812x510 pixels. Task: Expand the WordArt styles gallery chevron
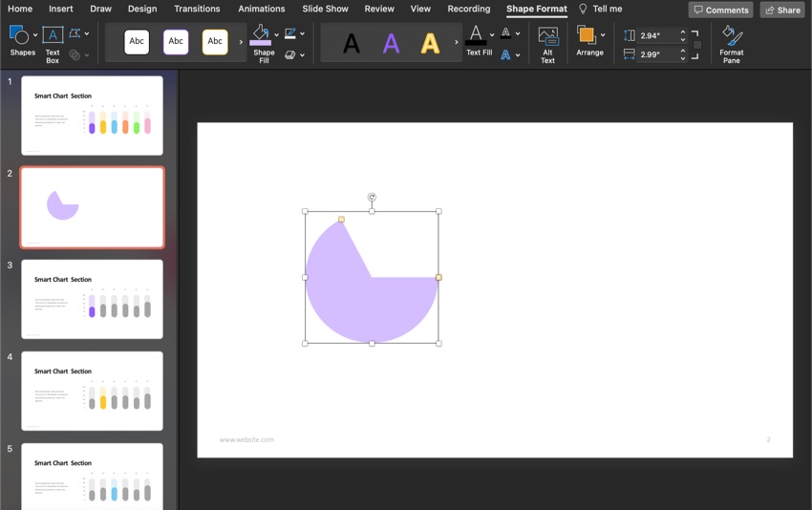pos(456,42)
